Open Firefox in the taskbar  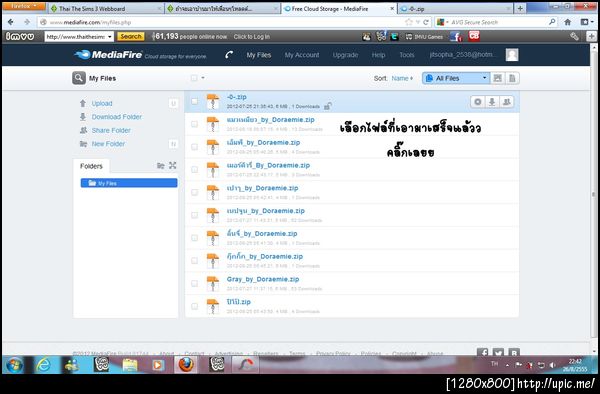pos(186,365)
